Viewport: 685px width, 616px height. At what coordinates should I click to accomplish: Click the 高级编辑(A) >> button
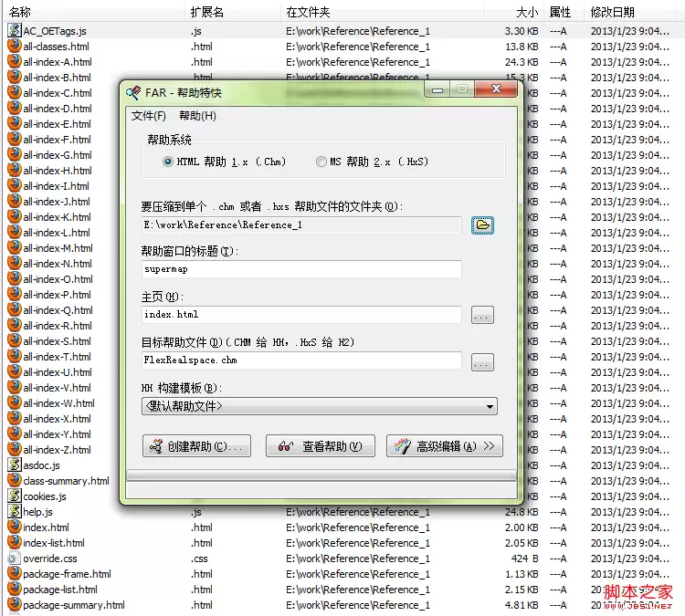coord(445,446)
